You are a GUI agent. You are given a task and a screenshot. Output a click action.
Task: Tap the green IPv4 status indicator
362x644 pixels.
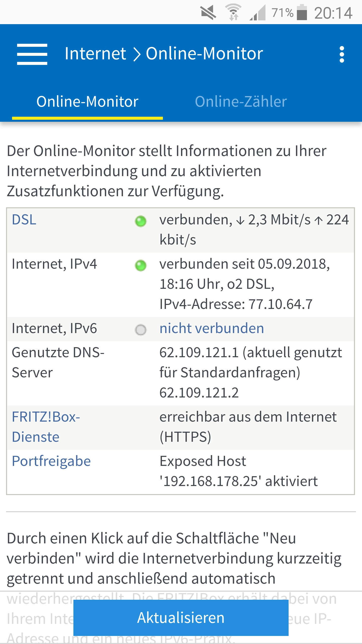click(x=141, y=266)
